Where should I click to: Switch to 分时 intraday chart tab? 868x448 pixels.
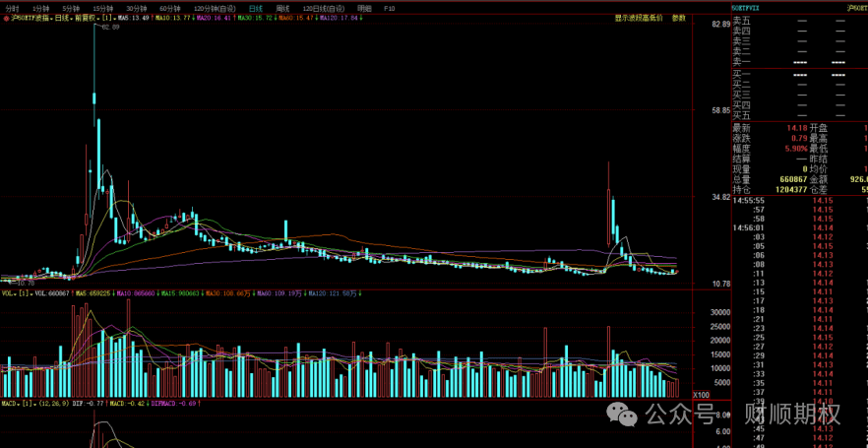[x=12, y=8]
